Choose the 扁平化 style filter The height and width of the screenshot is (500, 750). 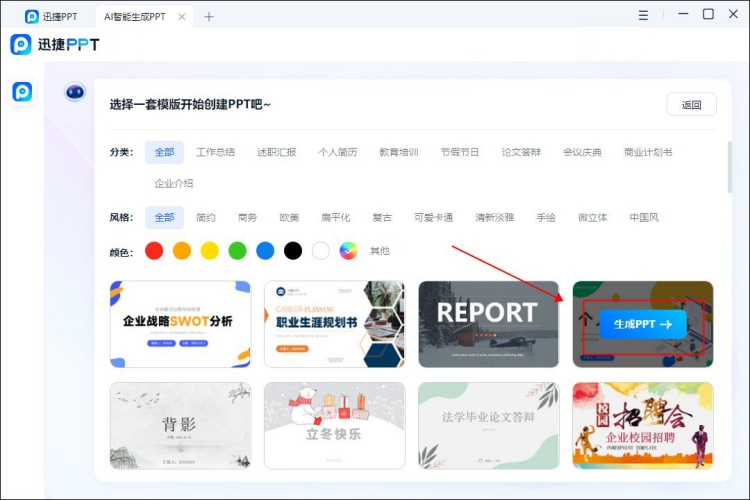pyautogui.click(x=335, y=218)
